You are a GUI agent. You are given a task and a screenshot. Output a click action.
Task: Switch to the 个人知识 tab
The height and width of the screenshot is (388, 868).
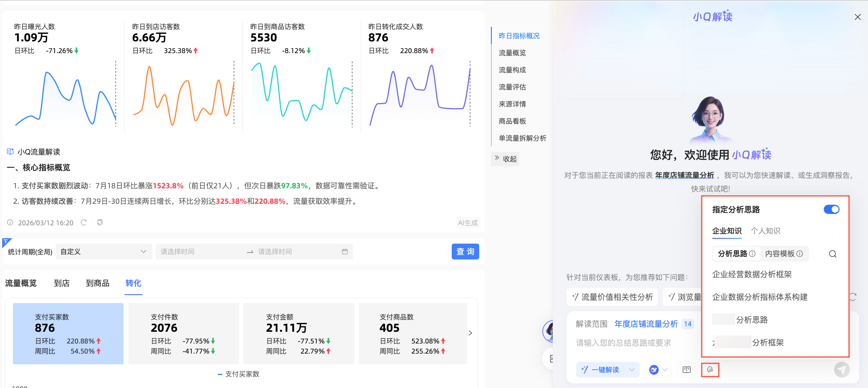pos(765,231)
